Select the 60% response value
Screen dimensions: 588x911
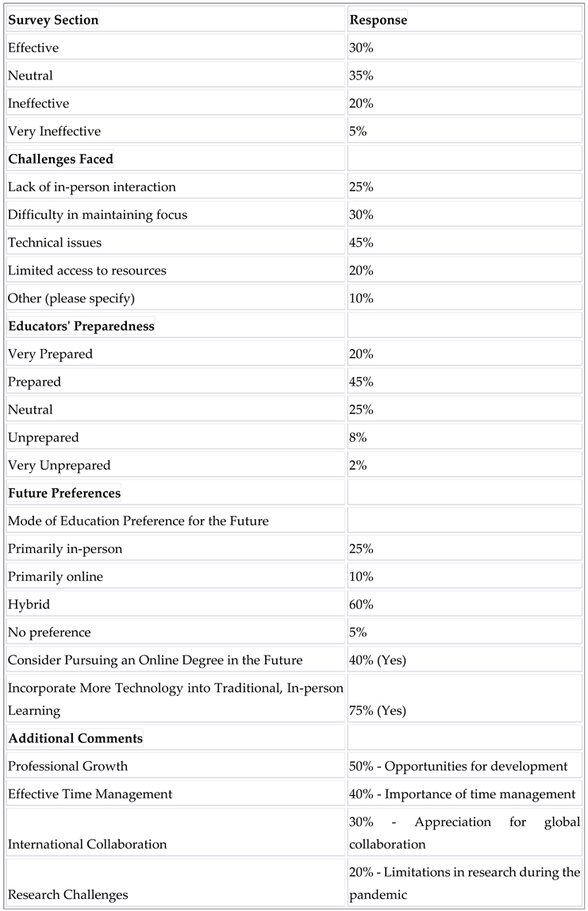pos(362,604)
